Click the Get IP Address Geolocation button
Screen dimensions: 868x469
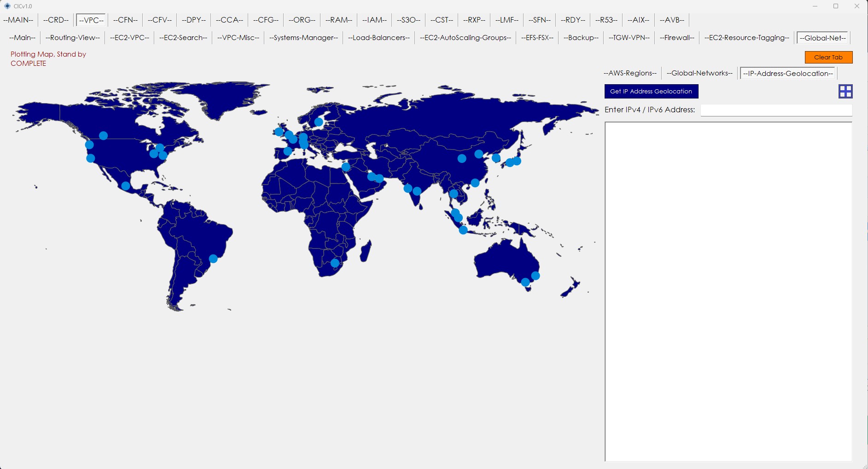(x=651, y=91)
